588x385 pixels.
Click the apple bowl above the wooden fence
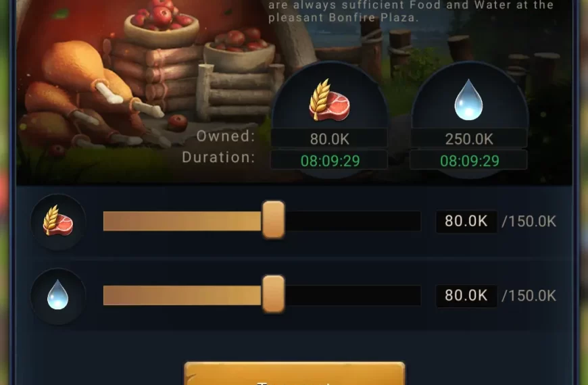[240, 49]
